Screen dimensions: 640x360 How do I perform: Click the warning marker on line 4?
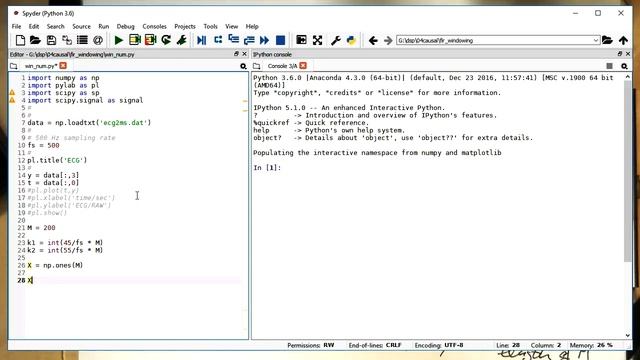click(12, 100)
